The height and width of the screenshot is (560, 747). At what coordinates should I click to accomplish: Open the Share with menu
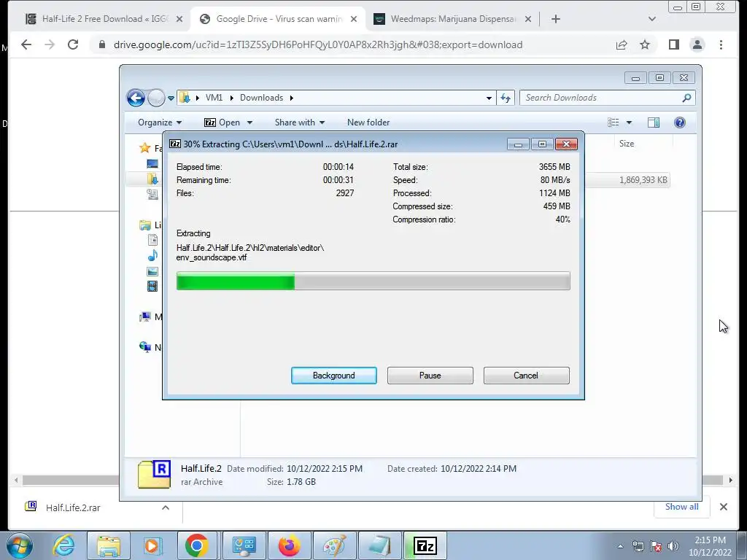[x=300, y=122]
